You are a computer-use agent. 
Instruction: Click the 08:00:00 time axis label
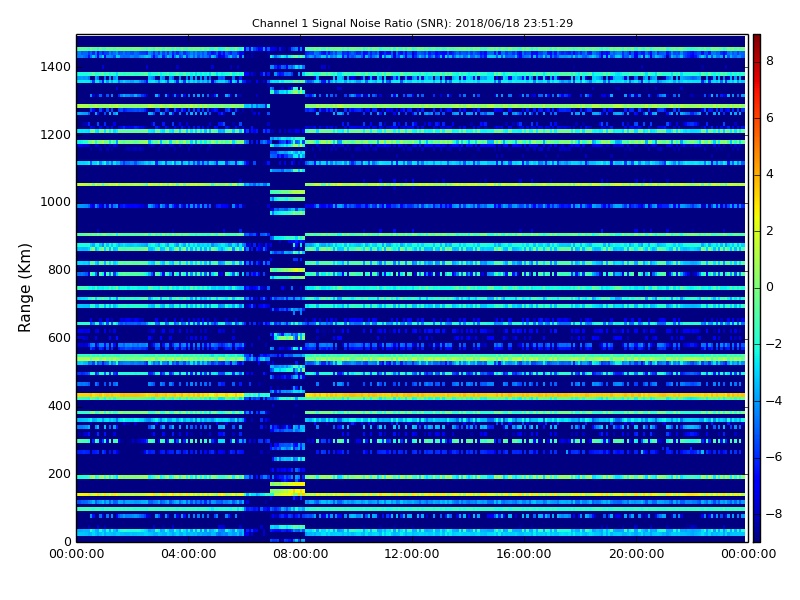pos(301,554)
